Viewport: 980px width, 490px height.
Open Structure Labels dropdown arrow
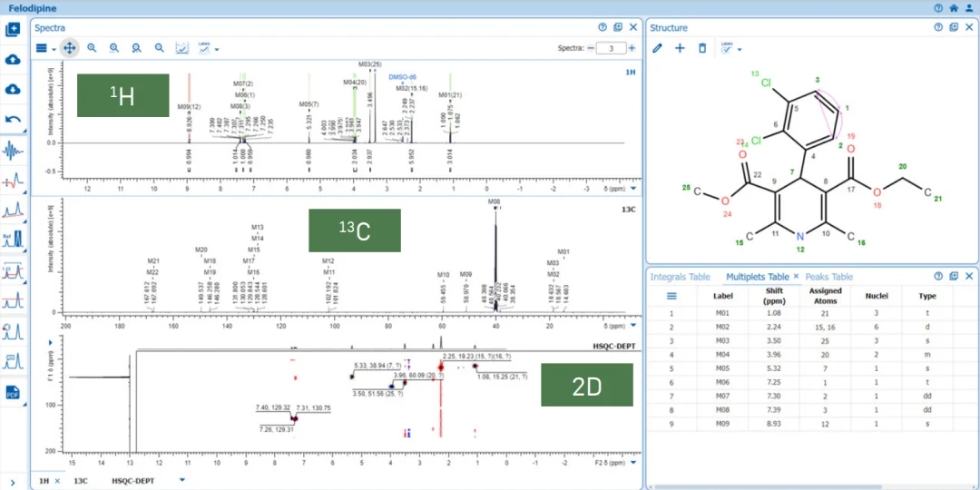pos(740,49)
